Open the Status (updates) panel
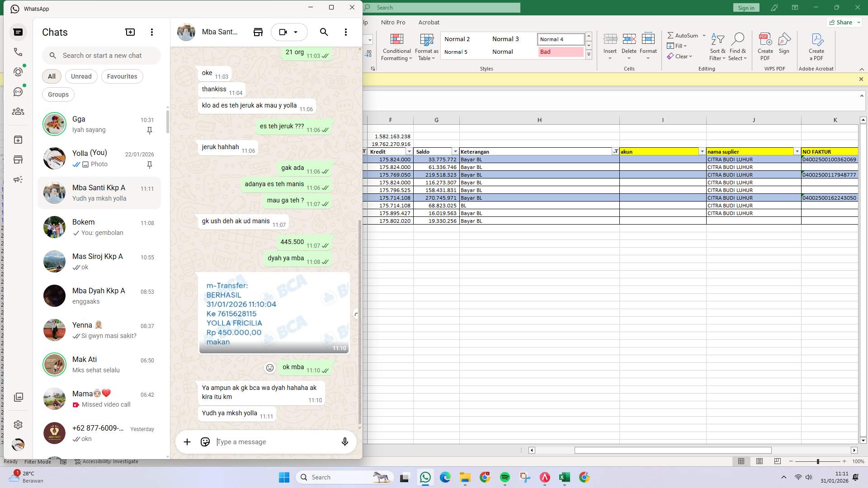Screen dimensions: 868x488 18,71
